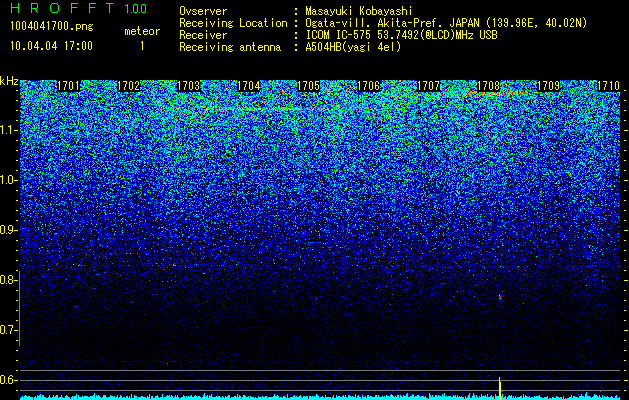Click the 1701 time marker
The image size is (629, 400).
point(68,86)
